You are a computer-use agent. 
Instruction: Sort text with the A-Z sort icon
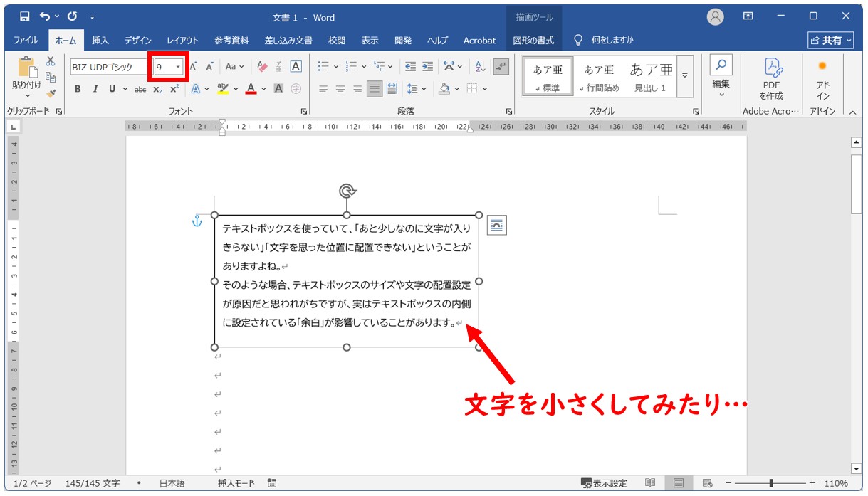click(480, 67)
